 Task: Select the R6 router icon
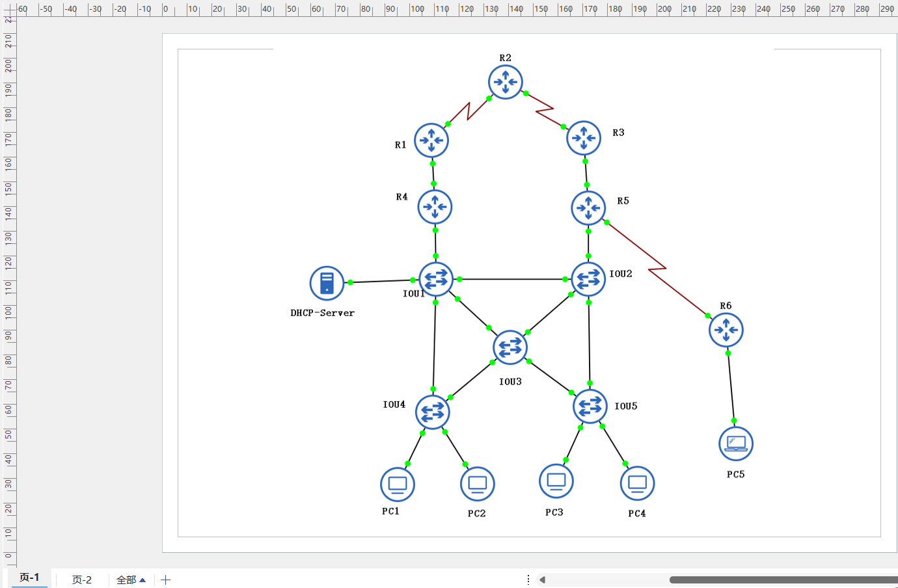click(x=726, y=330)
